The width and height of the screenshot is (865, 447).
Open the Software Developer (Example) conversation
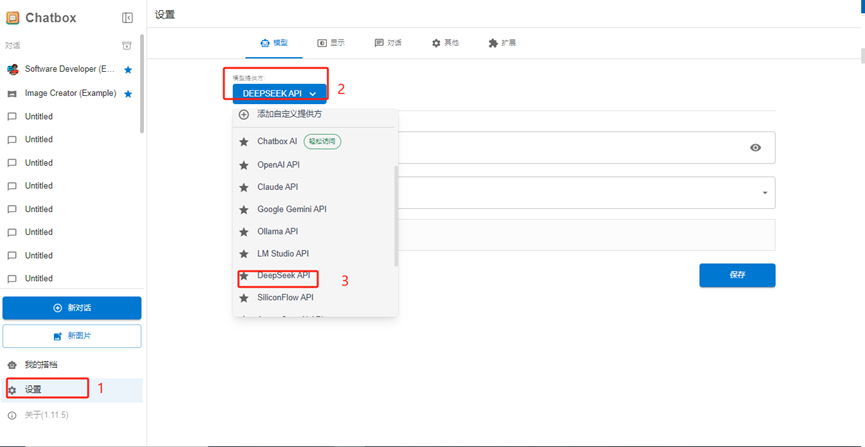tap(71, 70)
